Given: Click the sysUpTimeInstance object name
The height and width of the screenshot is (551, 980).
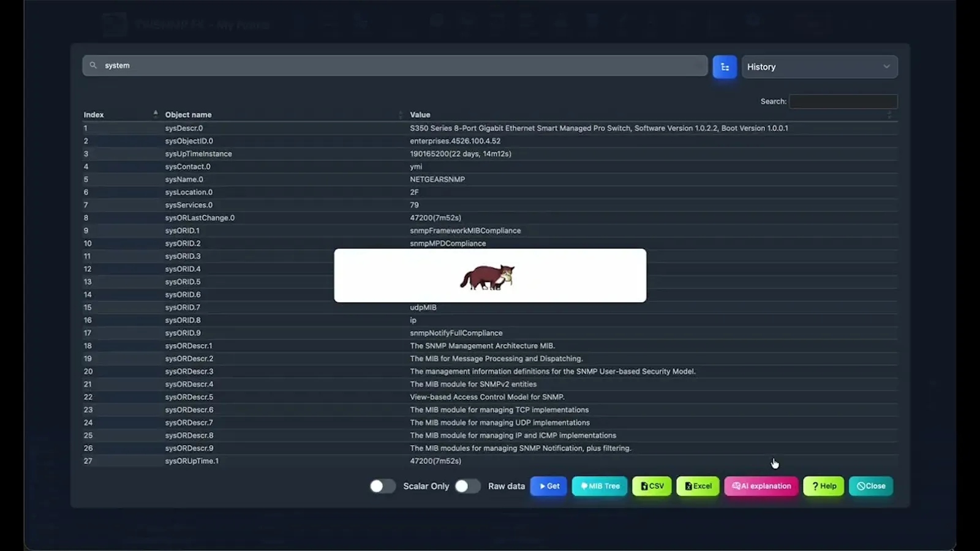Looking at the screenshot, I should pos(198,154).
